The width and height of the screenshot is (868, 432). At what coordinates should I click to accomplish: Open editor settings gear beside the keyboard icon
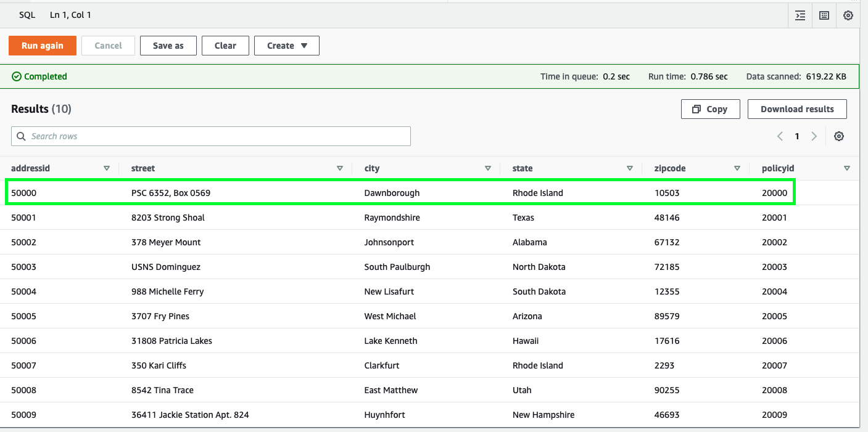click(848, 15)
